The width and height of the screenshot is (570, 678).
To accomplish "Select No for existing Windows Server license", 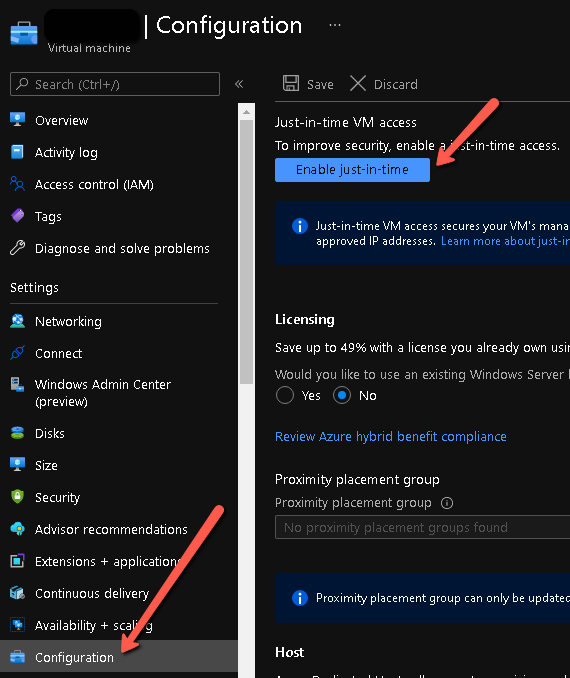I will [342, 395].
